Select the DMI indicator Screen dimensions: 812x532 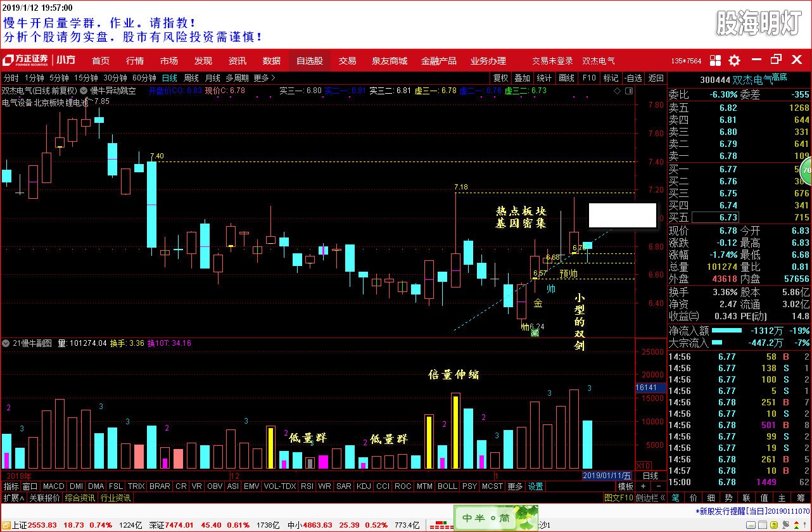click(76, 486)
